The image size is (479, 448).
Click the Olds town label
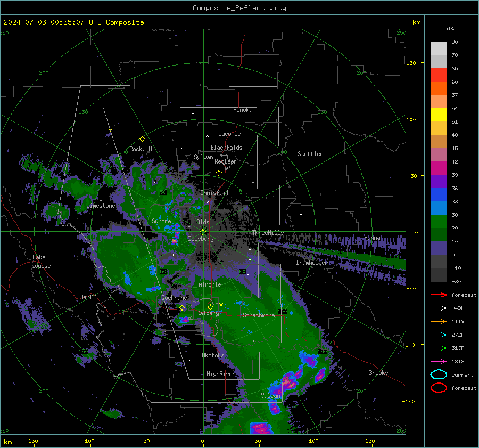tap(203, 222)
